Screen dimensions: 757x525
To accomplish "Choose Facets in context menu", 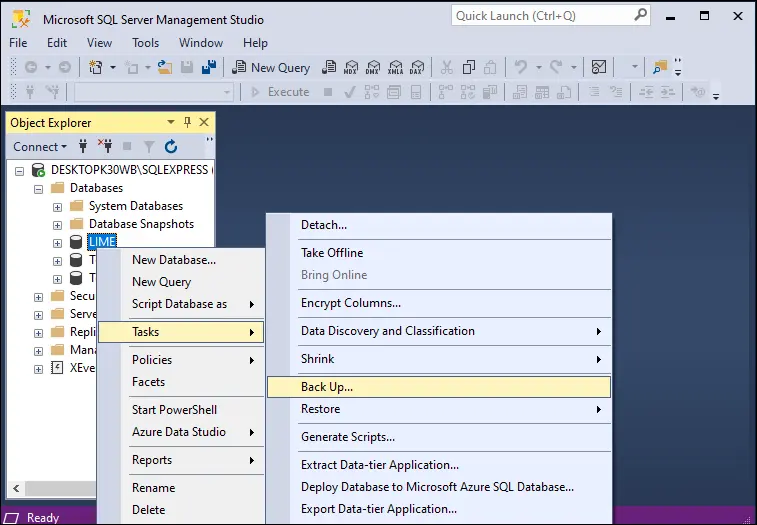I will pos(181,382).
